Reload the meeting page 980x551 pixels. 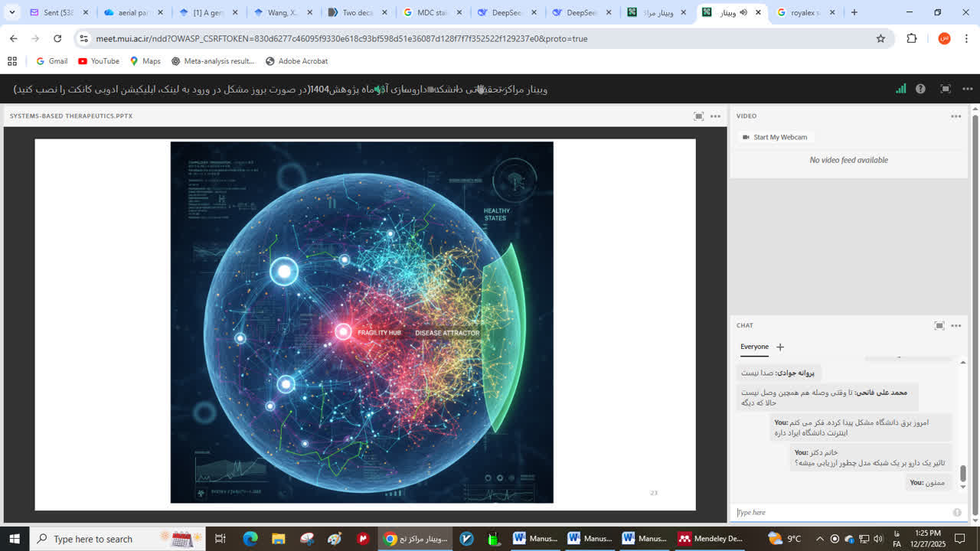coord(57,38)
